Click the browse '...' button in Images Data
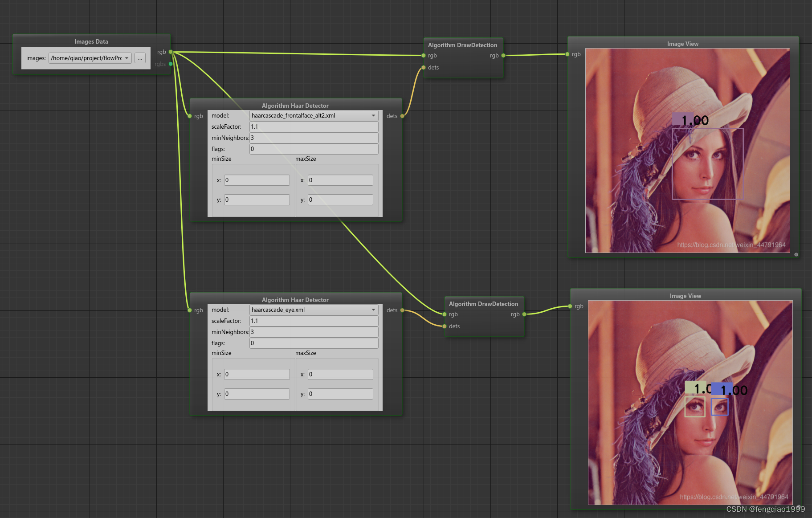The width and height of the screenshot is (812, 518). point(140,58)
